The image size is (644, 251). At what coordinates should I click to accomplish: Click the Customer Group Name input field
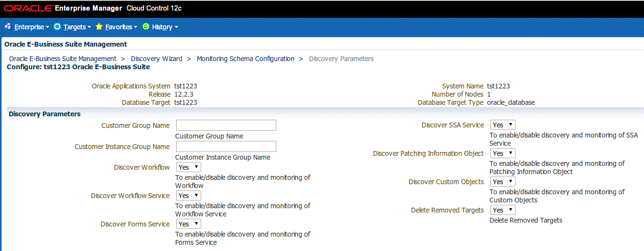[226, 125]
